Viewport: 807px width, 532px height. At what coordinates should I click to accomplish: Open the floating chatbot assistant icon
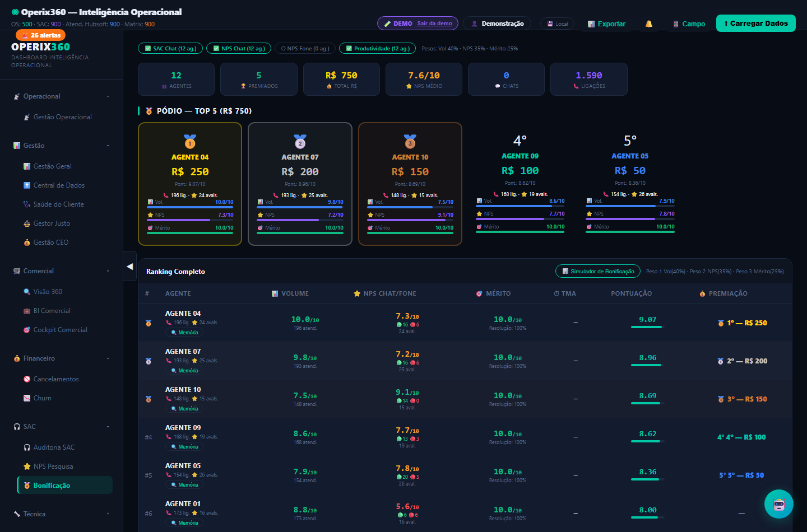pyautogui.click(x=779, y=504)
